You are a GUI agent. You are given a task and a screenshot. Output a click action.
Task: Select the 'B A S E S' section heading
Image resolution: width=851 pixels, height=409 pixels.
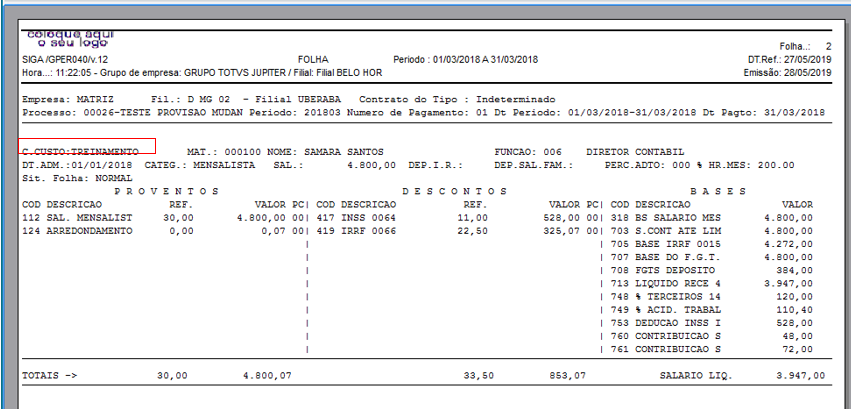click(718, 191)
